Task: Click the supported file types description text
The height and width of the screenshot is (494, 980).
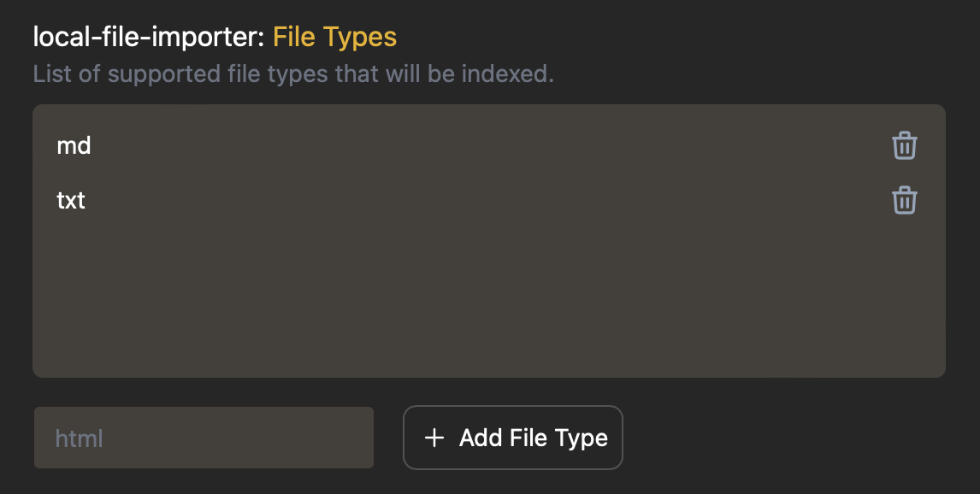Action: [292, 74]
